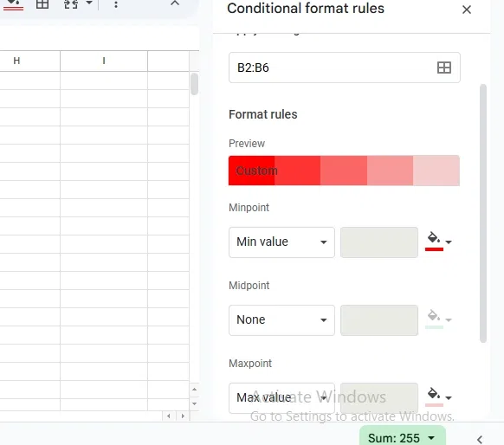This screenshot has height=445, width=504.
Task: Open the Max value dropdown
Action: [x=281, y=397]
